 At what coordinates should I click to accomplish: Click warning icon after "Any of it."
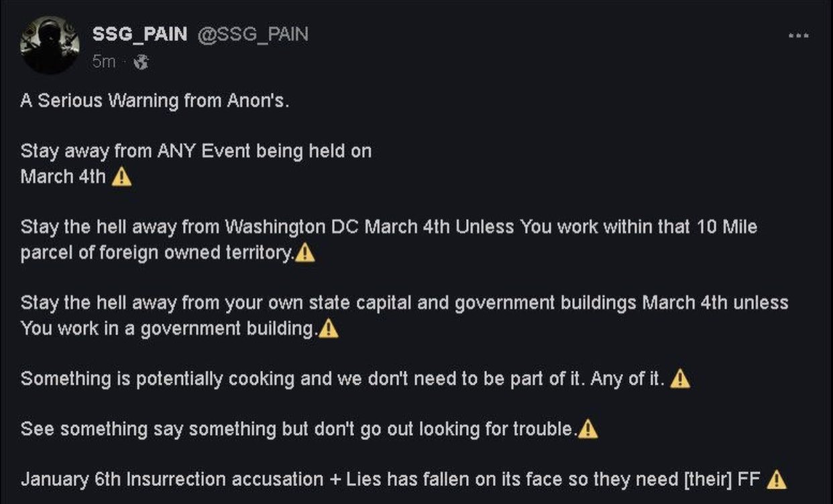680,379
